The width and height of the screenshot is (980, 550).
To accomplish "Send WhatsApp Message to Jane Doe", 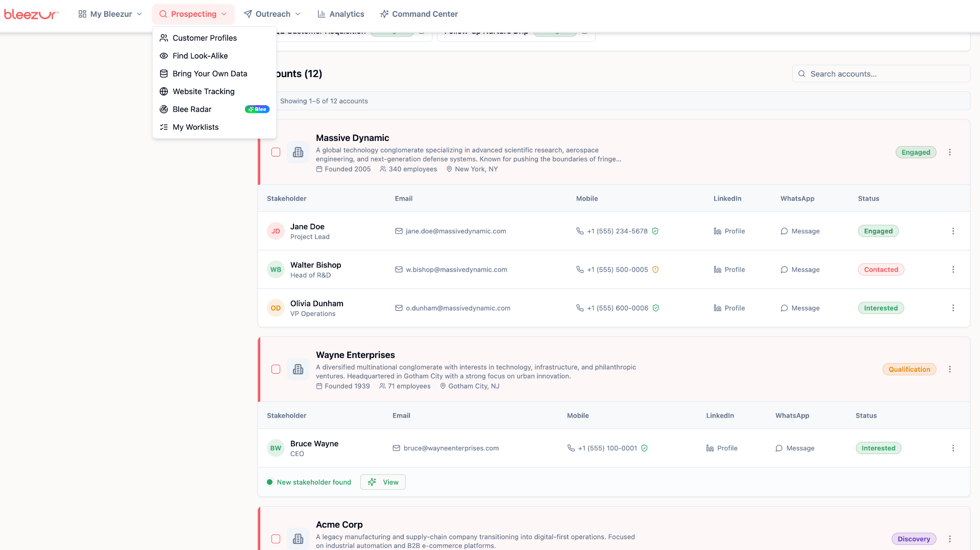I will point(800,231).
